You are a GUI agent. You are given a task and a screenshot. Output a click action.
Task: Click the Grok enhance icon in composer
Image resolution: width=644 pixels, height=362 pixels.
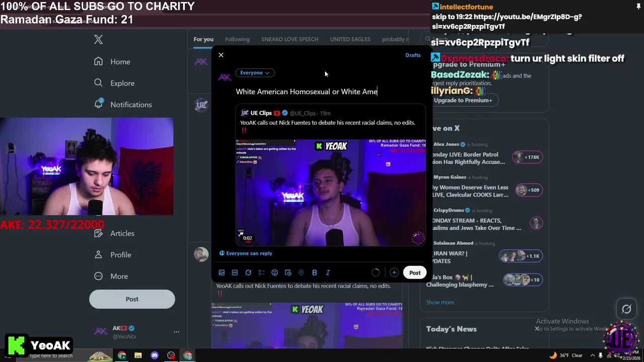[248, 273]
